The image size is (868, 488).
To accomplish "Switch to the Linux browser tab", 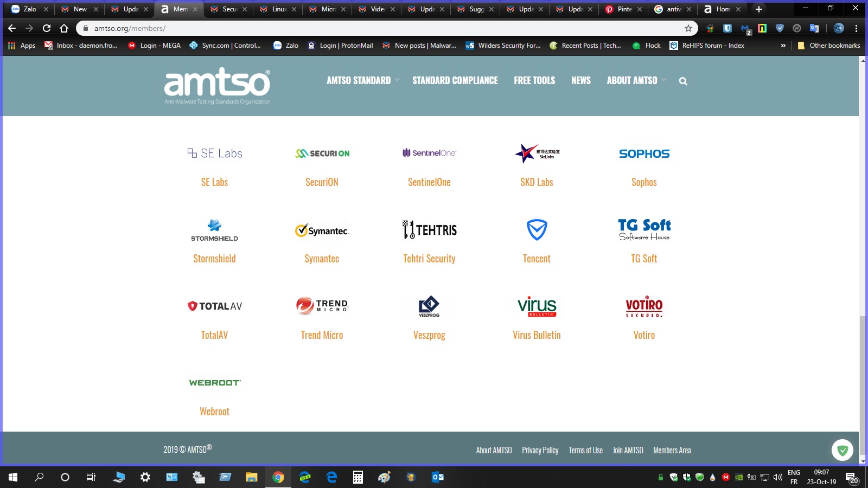I will pyautogui.click(x=278, y=9).
